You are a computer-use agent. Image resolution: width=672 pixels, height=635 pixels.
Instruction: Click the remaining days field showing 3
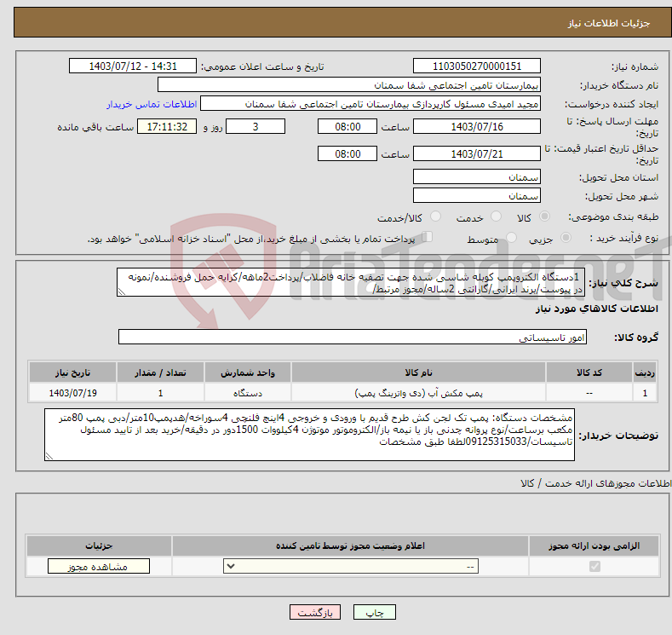click(x=256, y=126)
